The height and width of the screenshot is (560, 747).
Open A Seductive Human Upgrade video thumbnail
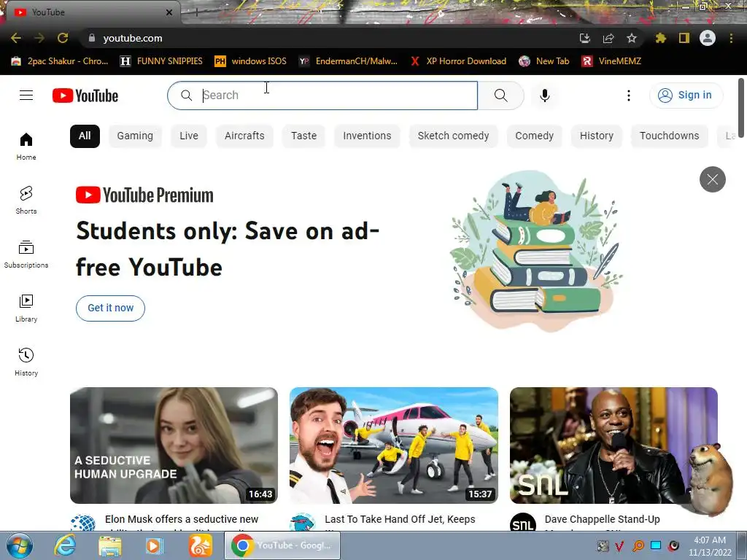click(174, 446)
